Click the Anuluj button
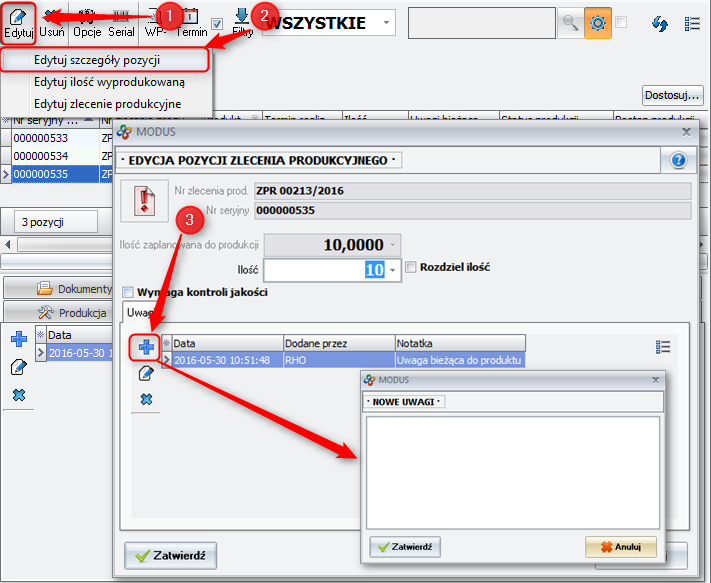 (621, 547)
